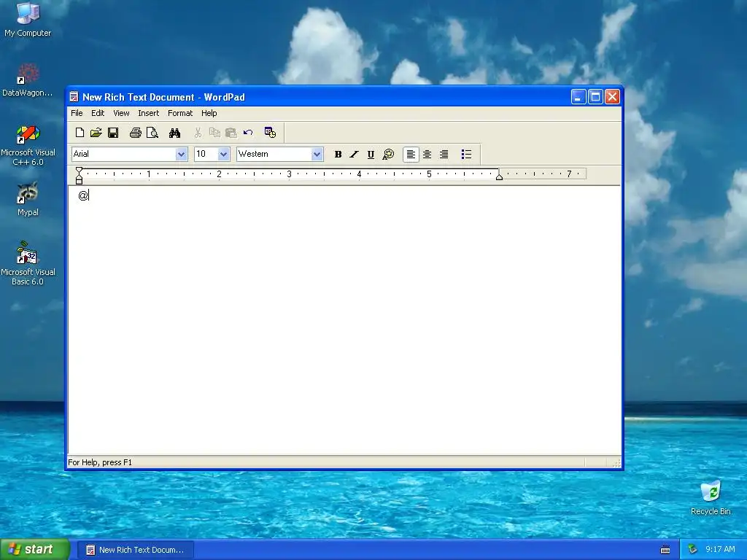Click the New Rich Text Document taskbar button

(x=135, y=550)
